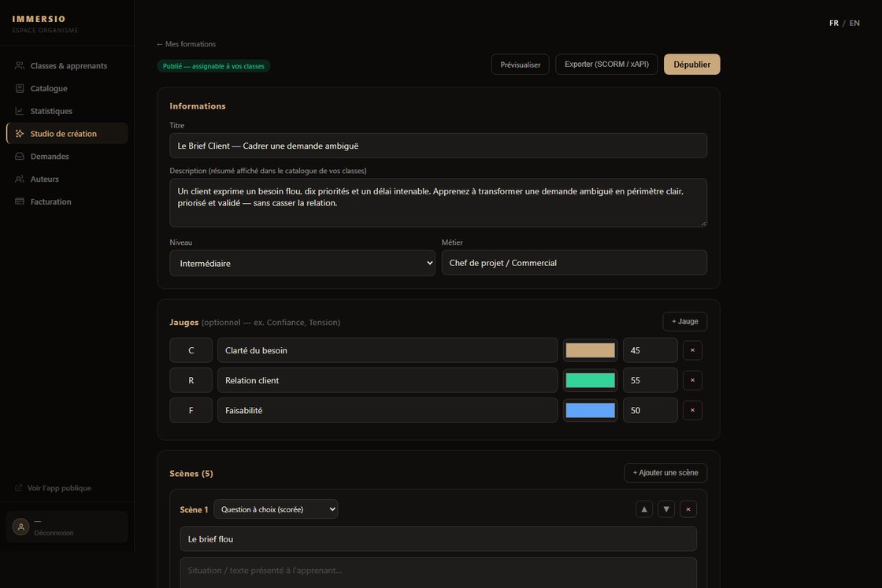
Task: Click the Dépublier button
Action: point(692,65)
